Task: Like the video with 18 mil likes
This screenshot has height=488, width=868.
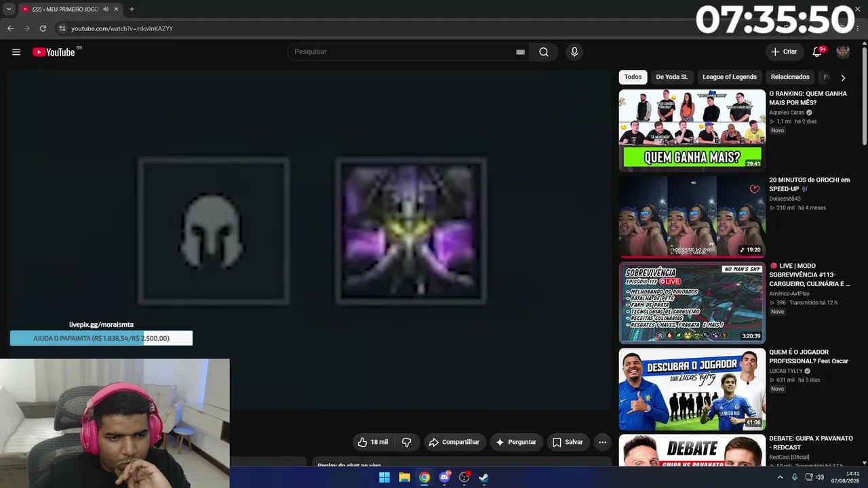Action: coord(373,442)
